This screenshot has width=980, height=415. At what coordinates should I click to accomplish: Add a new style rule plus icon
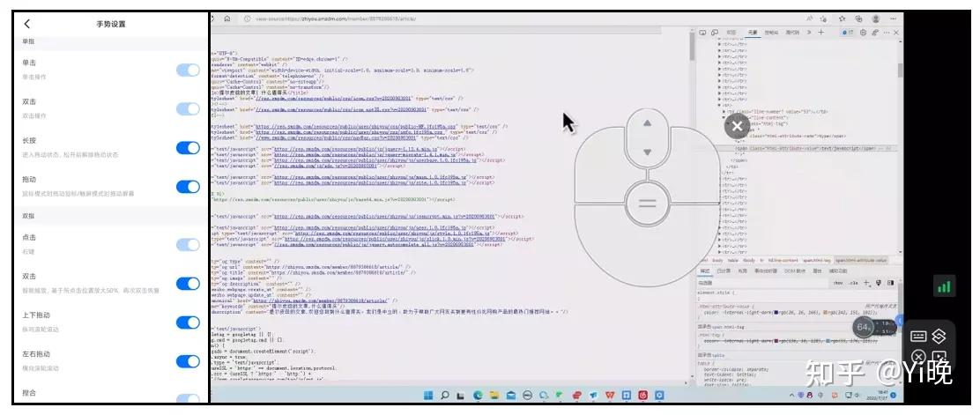point(866,283)
